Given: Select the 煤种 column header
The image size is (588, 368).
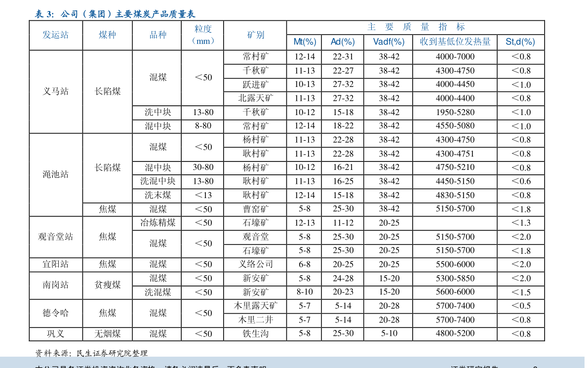Looking at the screenshot, I should coord(107,35).
